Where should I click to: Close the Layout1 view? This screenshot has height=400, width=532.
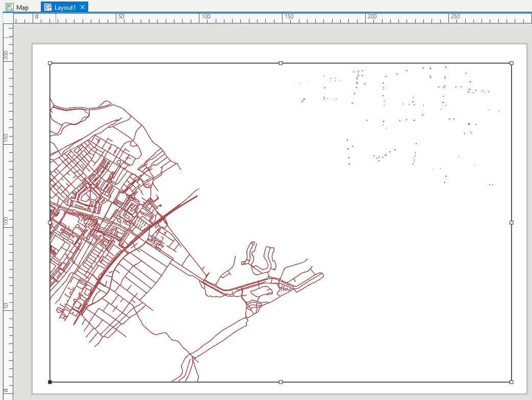82,7
